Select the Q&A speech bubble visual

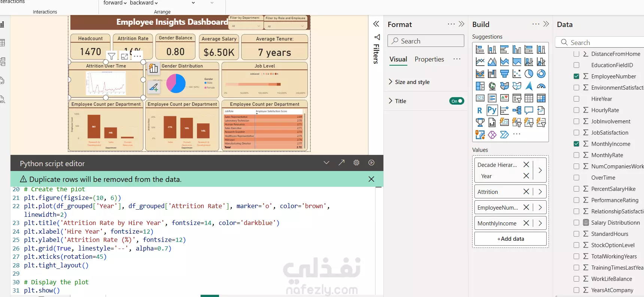pyautogui.click(x=529, y=110)
